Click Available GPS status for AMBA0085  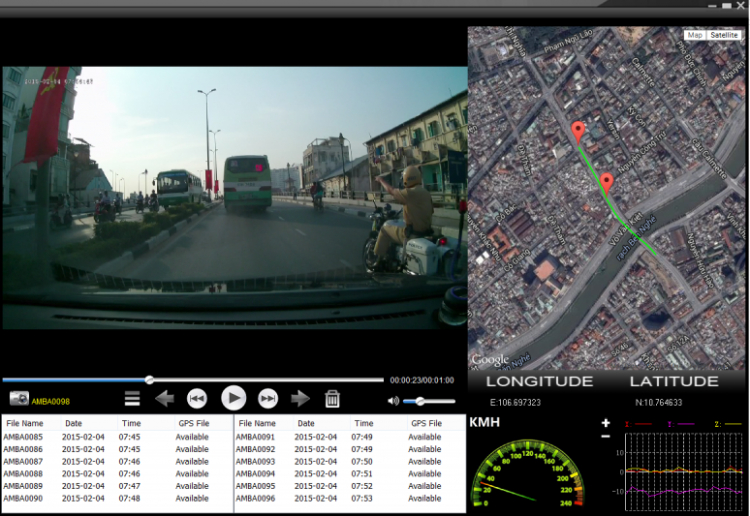(192, 437)
